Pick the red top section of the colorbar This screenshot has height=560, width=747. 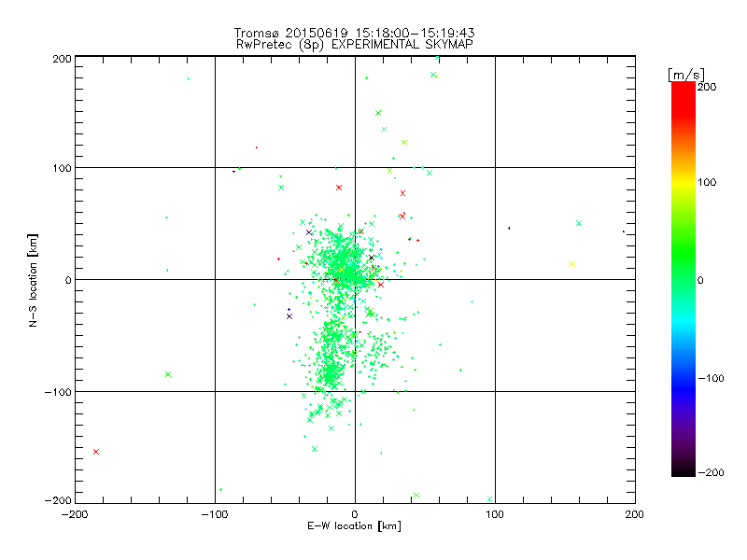click(x=684, y=98)
